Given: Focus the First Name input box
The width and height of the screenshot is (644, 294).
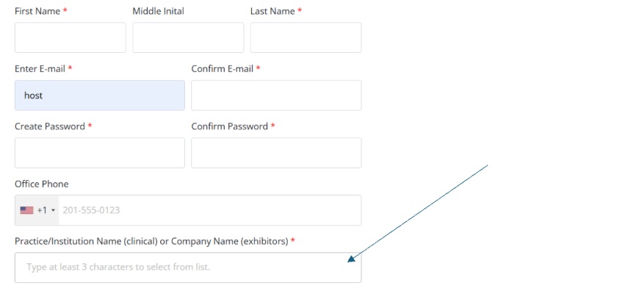Looking at the screenshot, I should point(70,37).
